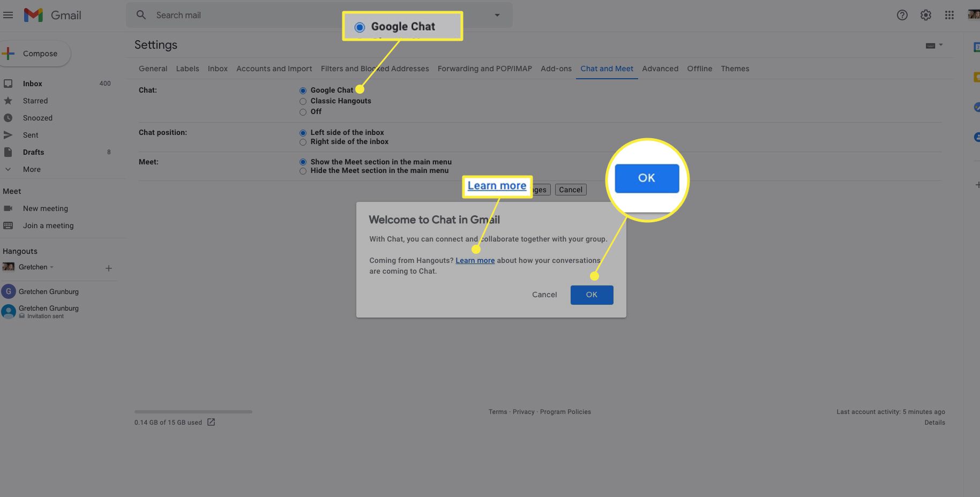Click the Gretchen profile picture in Hangouts
The width and height of the screenshot is (980, 497).
coord(8,267)
